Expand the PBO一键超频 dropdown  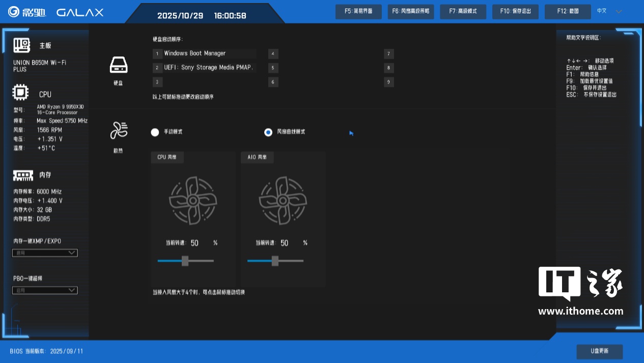click(45, 290)
